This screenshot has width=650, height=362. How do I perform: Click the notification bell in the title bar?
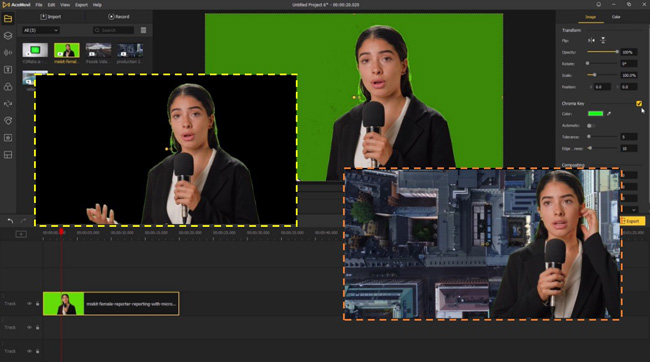point(599,5)
